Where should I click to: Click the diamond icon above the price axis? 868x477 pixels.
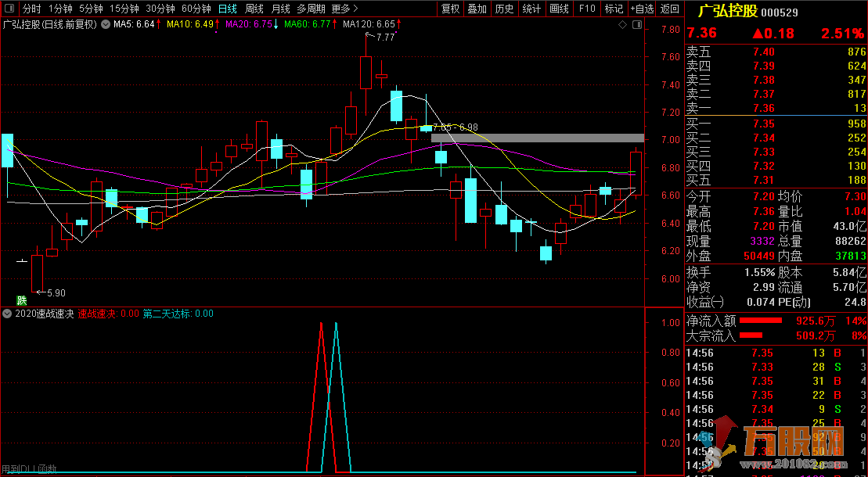pos(622,24)
